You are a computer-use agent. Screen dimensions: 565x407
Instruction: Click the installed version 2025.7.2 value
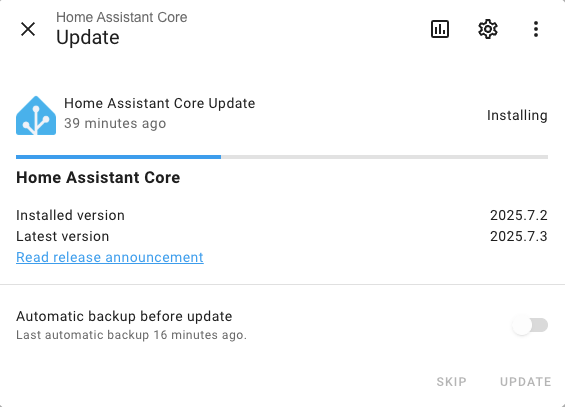(519, 215)
